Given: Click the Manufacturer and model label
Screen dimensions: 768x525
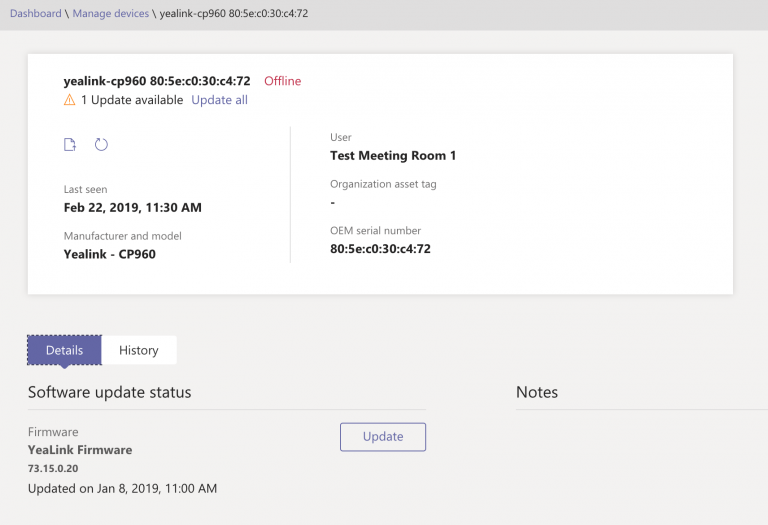Looking at the screenshot, I should pos(122,236).
